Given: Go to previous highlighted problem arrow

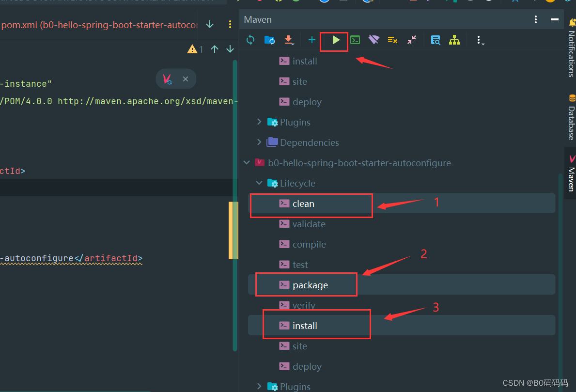Looking at the screenshot, I should tap(215, 49).
